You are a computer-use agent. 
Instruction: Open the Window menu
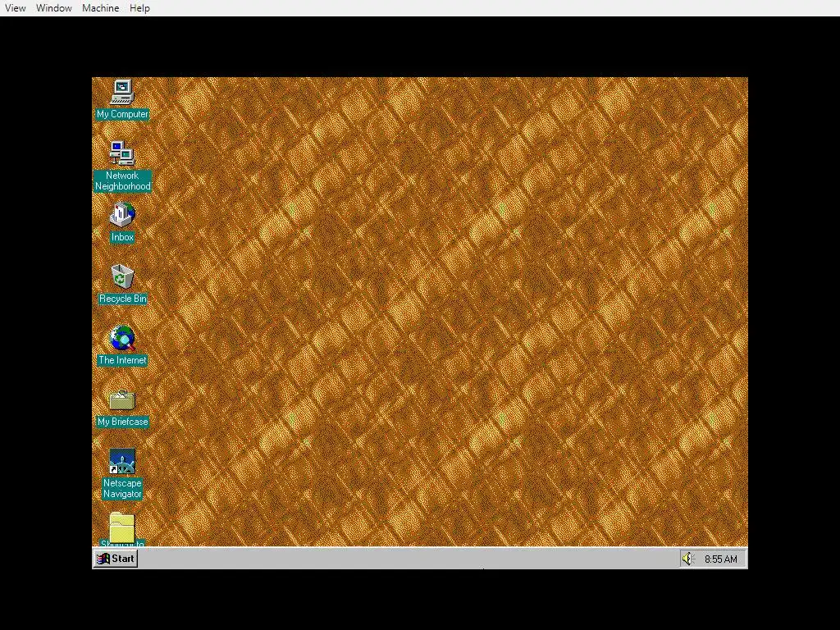(x=54, y=8)
